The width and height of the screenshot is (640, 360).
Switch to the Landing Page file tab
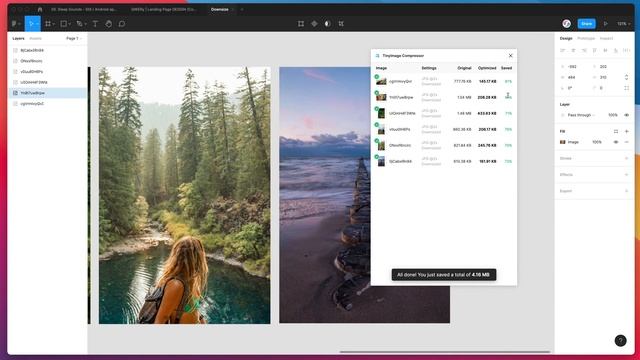(163, 9)
